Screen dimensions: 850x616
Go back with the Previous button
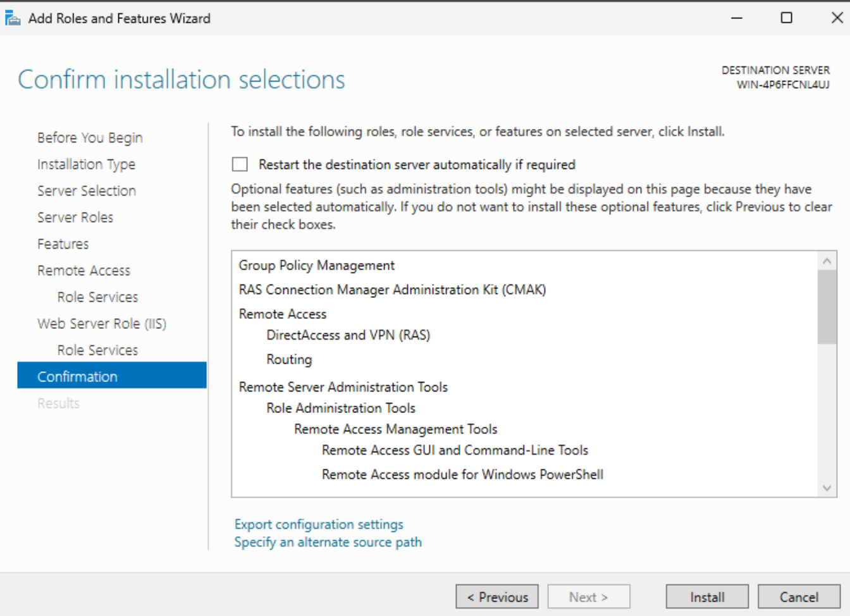point(497,597)
